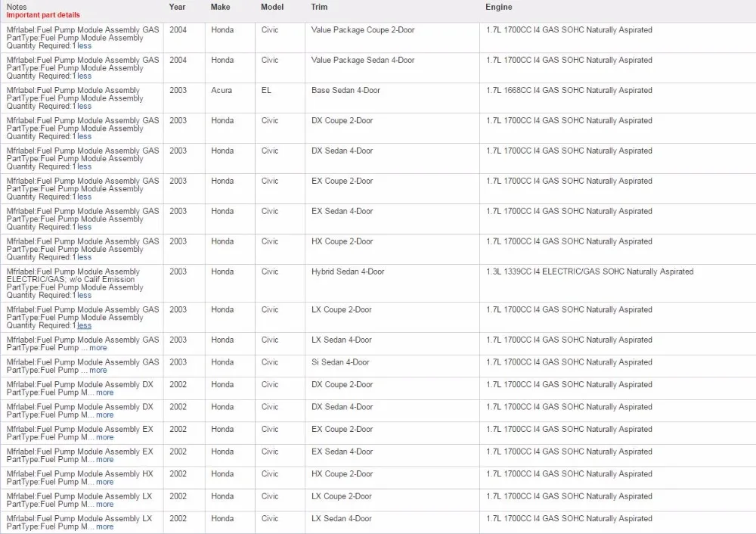Click the Model column header
Screen dimensions: 756x534
click(272, 7)
